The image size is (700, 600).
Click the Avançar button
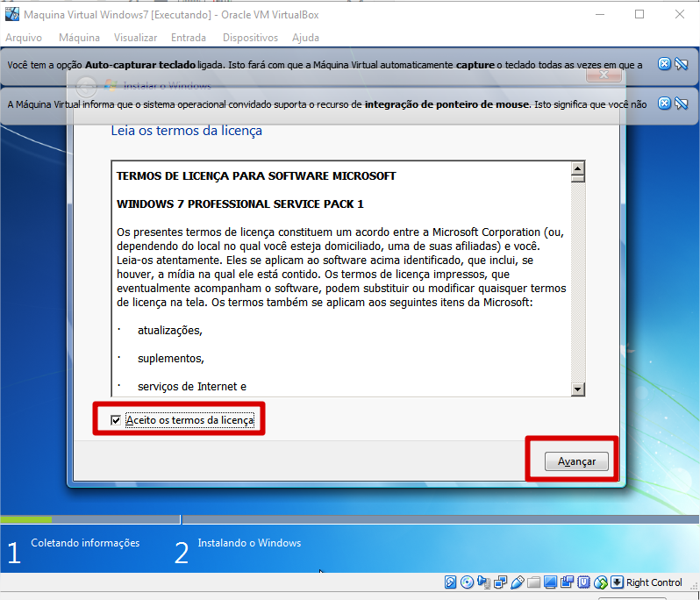[x=576, y=461]
